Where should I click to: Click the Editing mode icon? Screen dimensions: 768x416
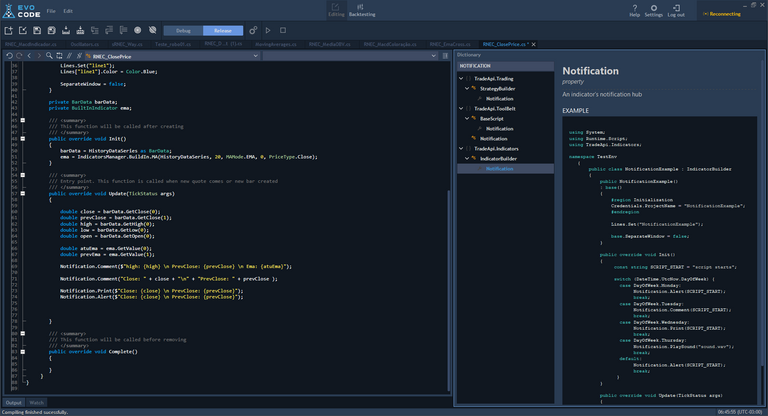tap(336, 9)
